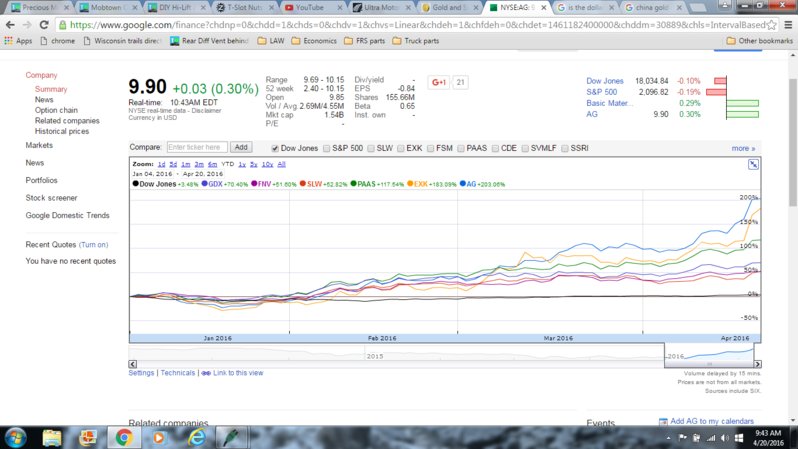Tick the PAAS comparison checkbox
798x449 pixels.
point(461,148)
